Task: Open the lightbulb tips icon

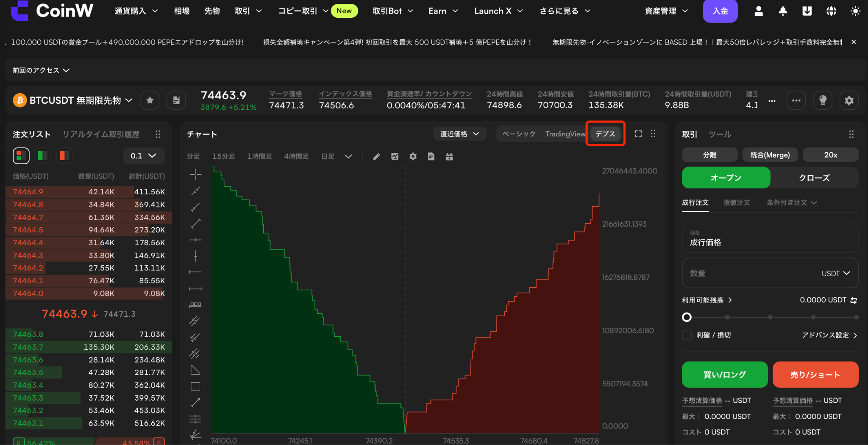Action: point(823,100)
